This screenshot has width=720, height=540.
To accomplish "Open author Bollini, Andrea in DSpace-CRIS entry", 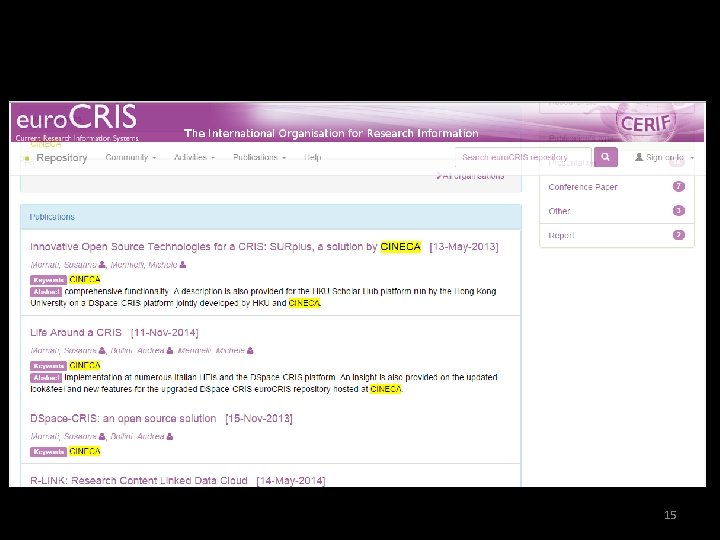I will coord(137,436).
